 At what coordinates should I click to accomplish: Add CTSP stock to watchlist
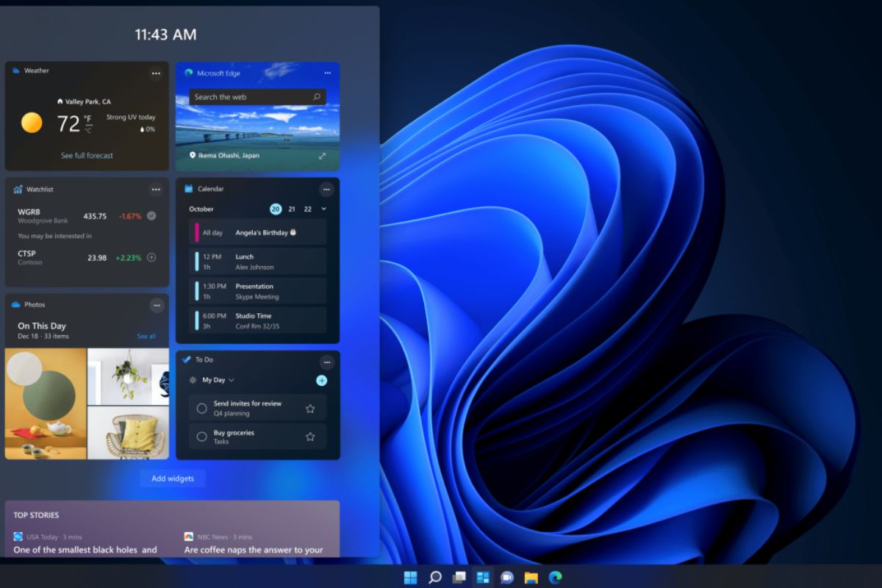click(151, 257)
